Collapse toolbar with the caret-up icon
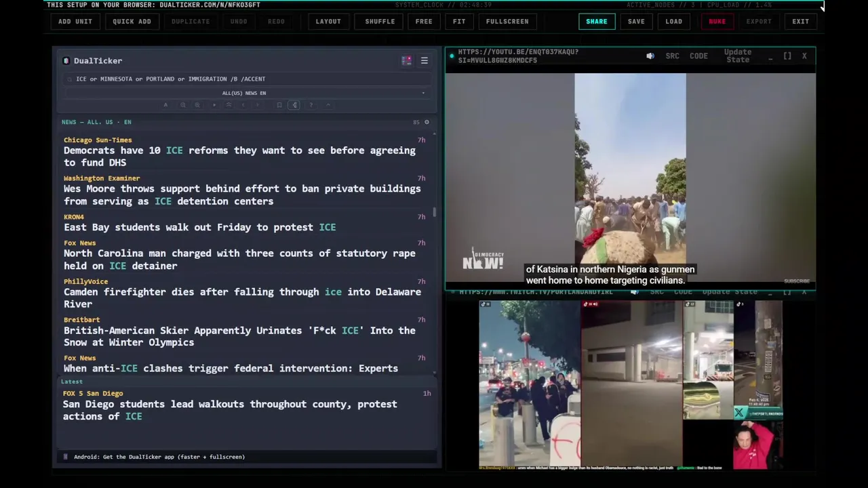868x488 pixels. 328,105
